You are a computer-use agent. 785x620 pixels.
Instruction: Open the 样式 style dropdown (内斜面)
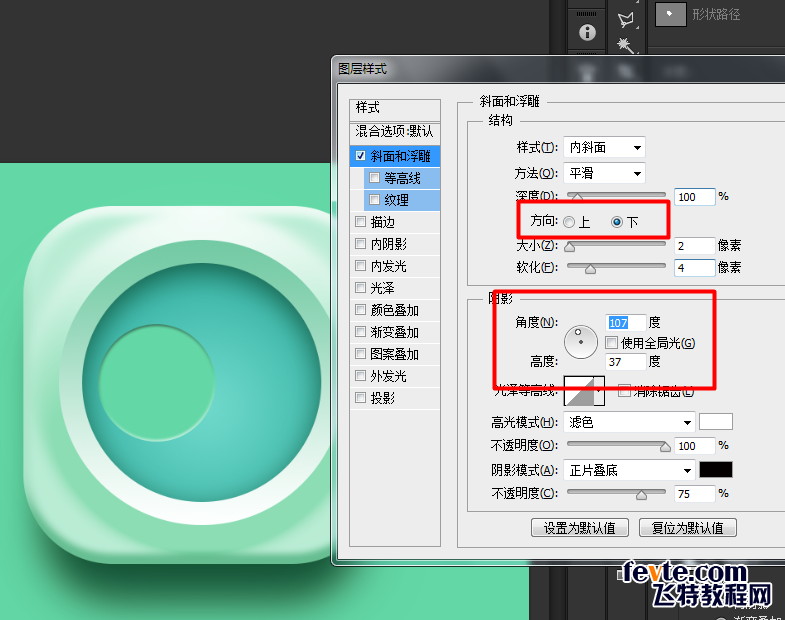click(x=604, y=148)
